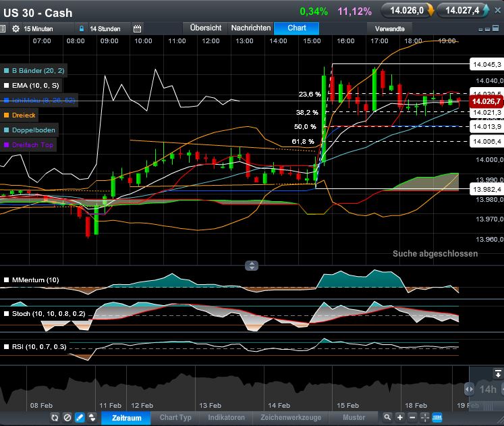
Task: Click the largest window size icon at top right
Action: click(x=496, y=28)
